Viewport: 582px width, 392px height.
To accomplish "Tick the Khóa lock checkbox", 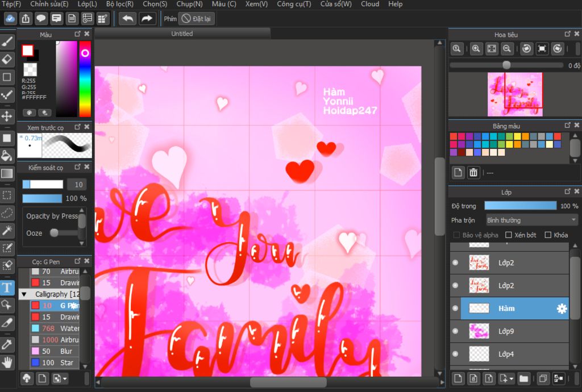I will coord(548,235).
